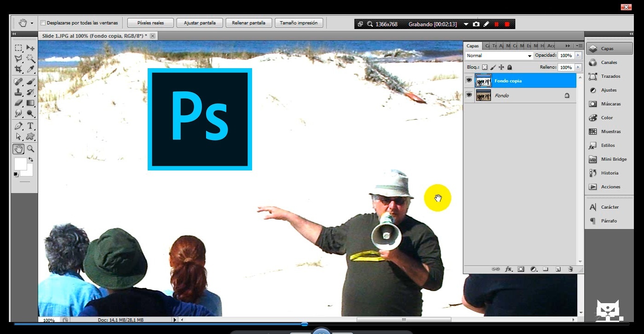This screenshot has width=644, height=334.
Task: Click the Píxeles reales button
Action: tap(150, 23)
